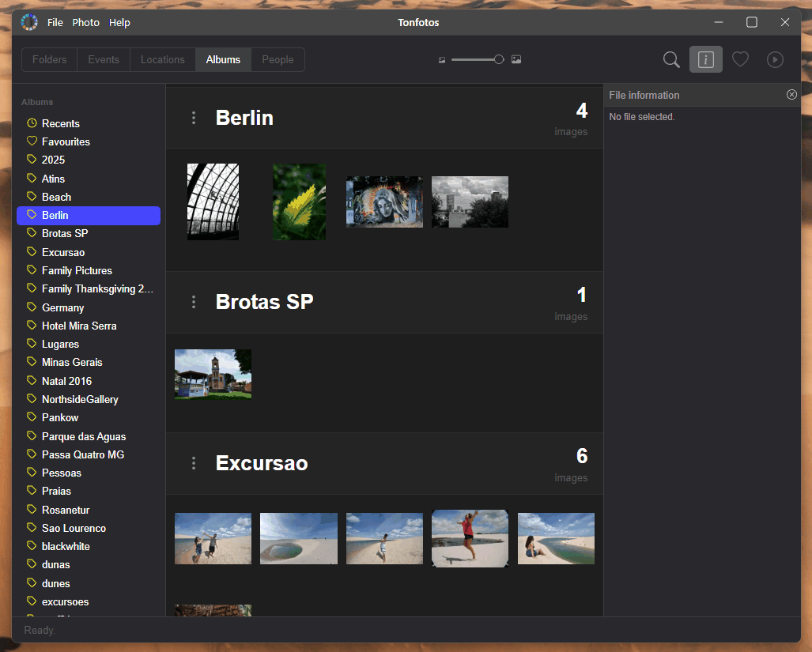Open the jumping person in red photo
The width and height of the screenshot is (812, 652).
[x=470, y=538]
